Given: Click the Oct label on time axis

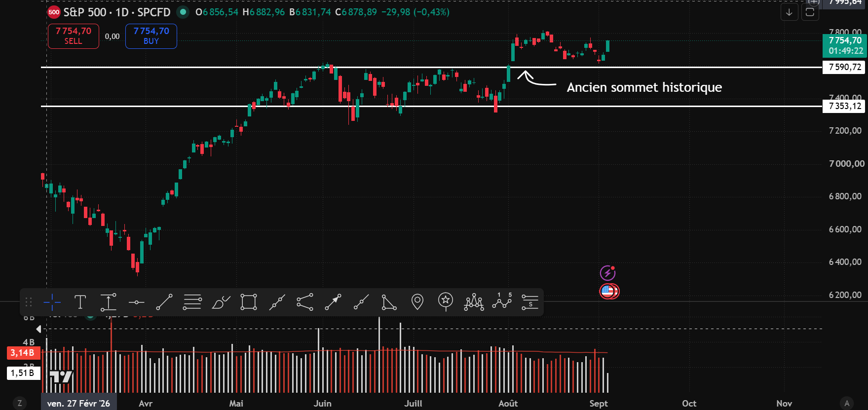Looking at the screenshot, I should click(x=689, y=403).
